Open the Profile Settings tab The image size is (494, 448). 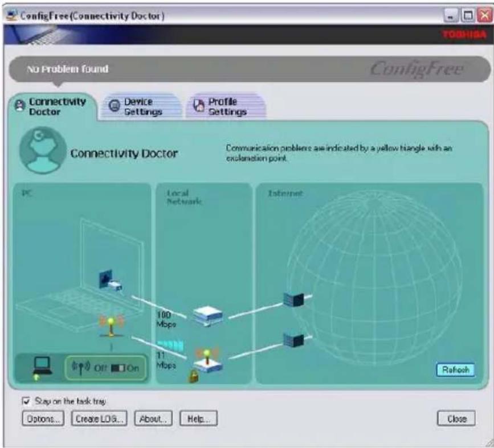coord(226,106)
